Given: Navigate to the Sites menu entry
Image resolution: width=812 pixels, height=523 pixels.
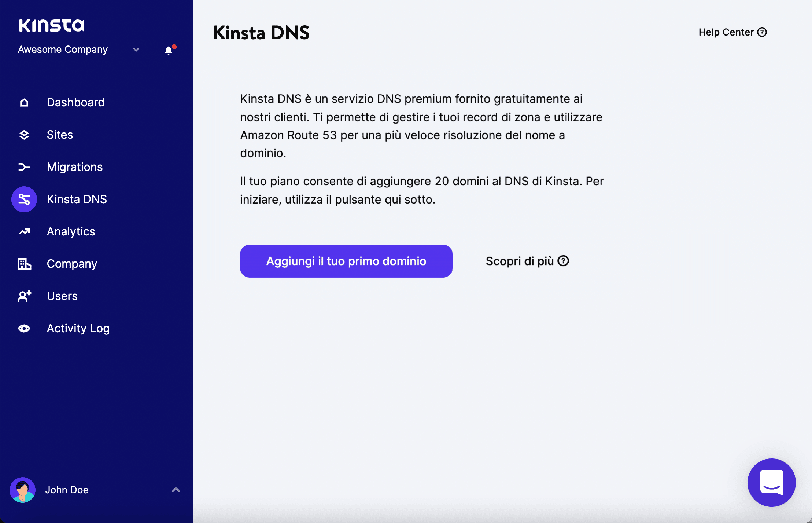Looking at the screenshot, I should click(x=60, y=135).
